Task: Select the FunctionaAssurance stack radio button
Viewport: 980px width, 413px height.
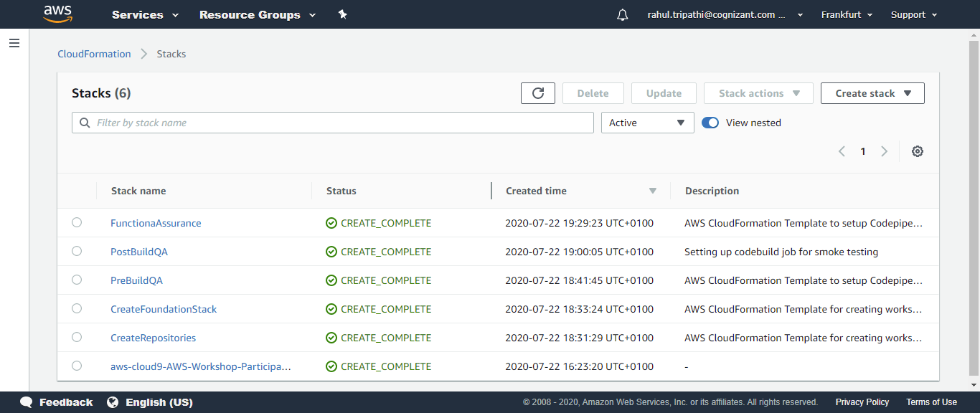Action: coord(77,222)
